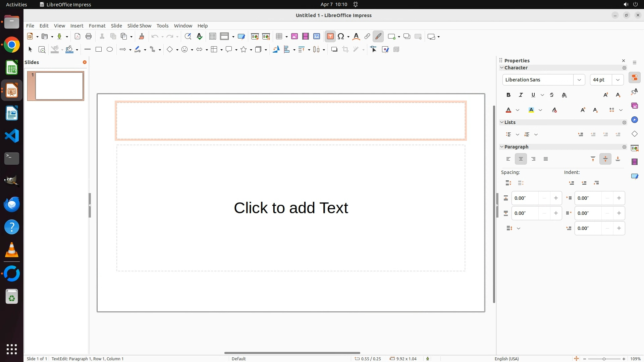The width and height of the screenshot is (644, 362).
Task: Click the zoom slider in status bar
Action: point(604,359)
